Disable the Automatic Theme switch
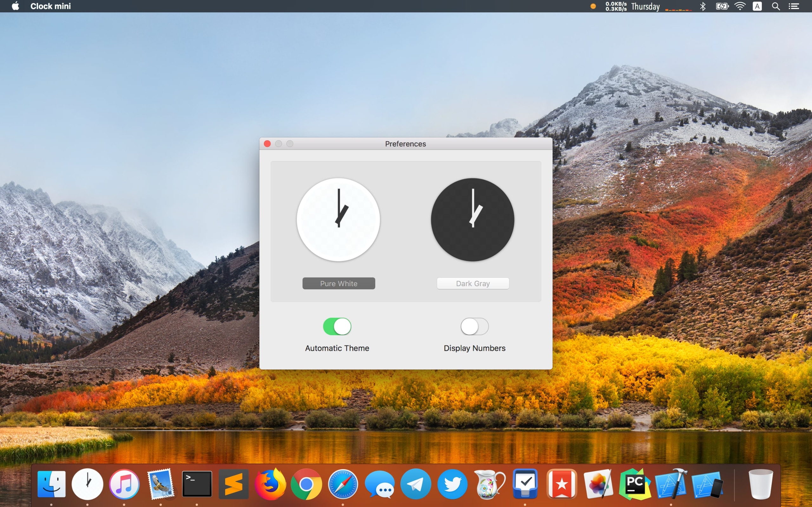 click(337, 326)
